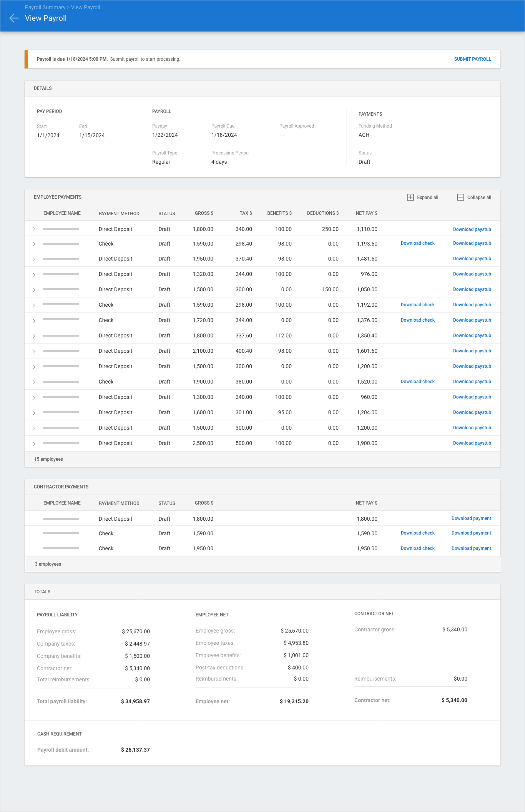Image resolution: width=525 pixels, height=812 pixels.
Task: Expand the employee row with net pay 1,193.60
Action: click(x=34, y=244)
